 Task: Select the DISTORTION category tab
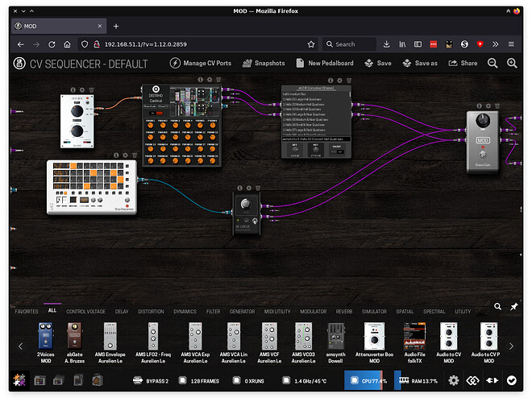pyautogui.click(x=151, y=312)
